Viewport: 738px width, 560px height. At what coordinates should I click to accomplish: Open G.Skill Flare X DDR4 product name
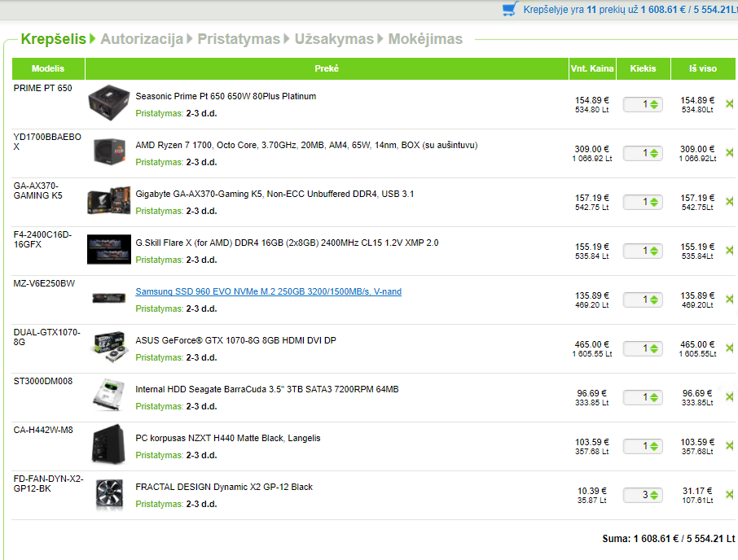click(x=287, y=243)
